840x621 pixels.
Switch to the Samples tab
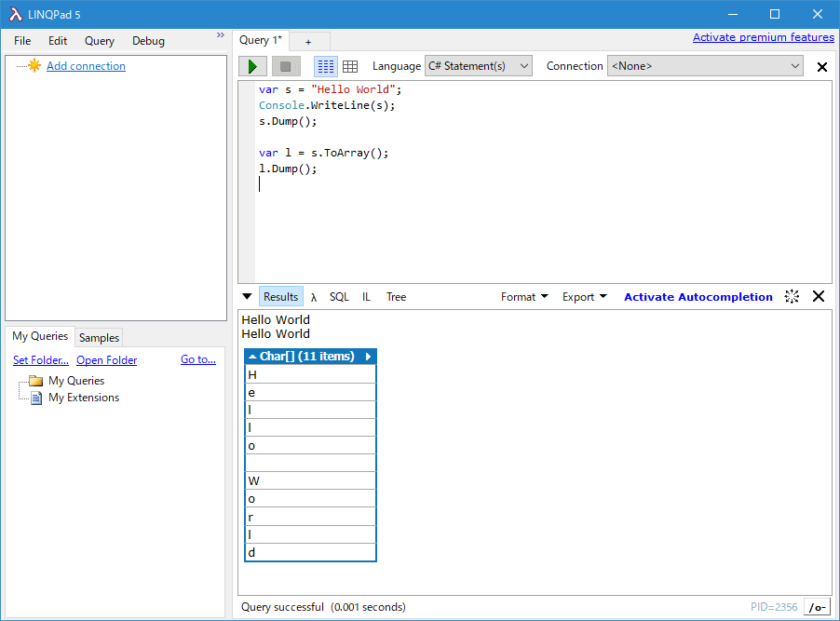tap(99, 337)
